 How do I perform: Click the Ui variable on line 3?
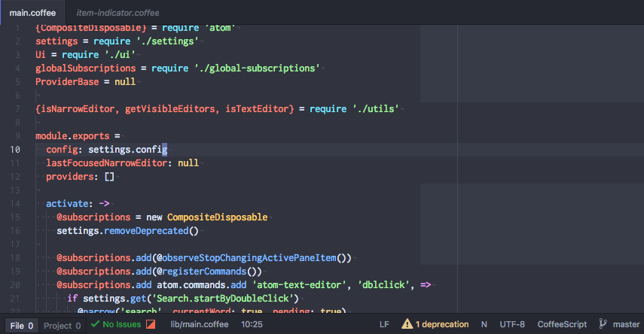pyautogui.click(x=41, y=55)
